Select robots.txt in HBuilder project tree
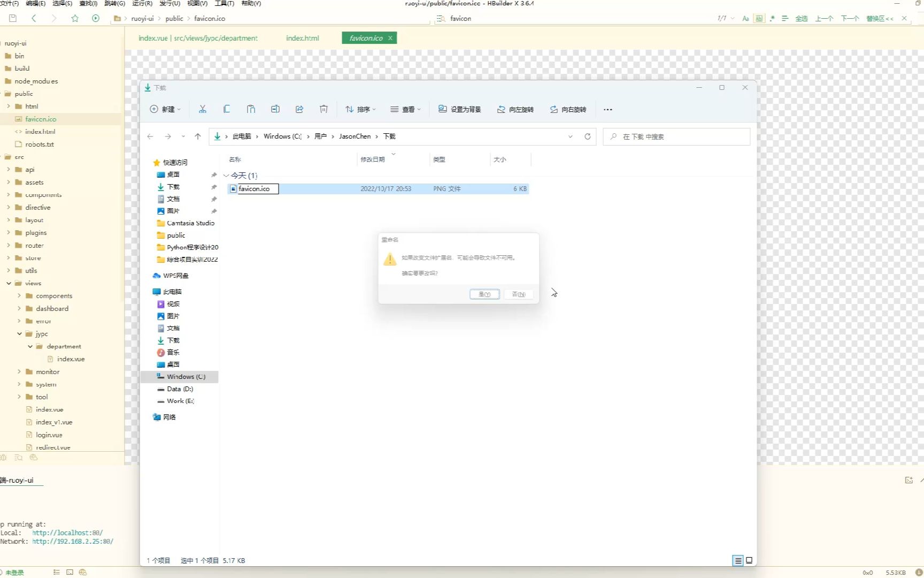924x578 pixels. (40, 144)
